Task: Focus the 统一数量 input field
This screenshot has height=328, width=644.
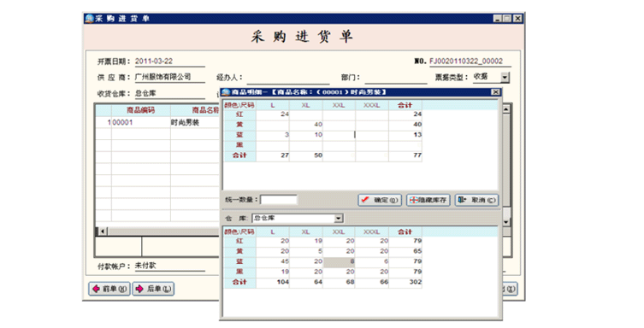Action: [x=279, y=200]
